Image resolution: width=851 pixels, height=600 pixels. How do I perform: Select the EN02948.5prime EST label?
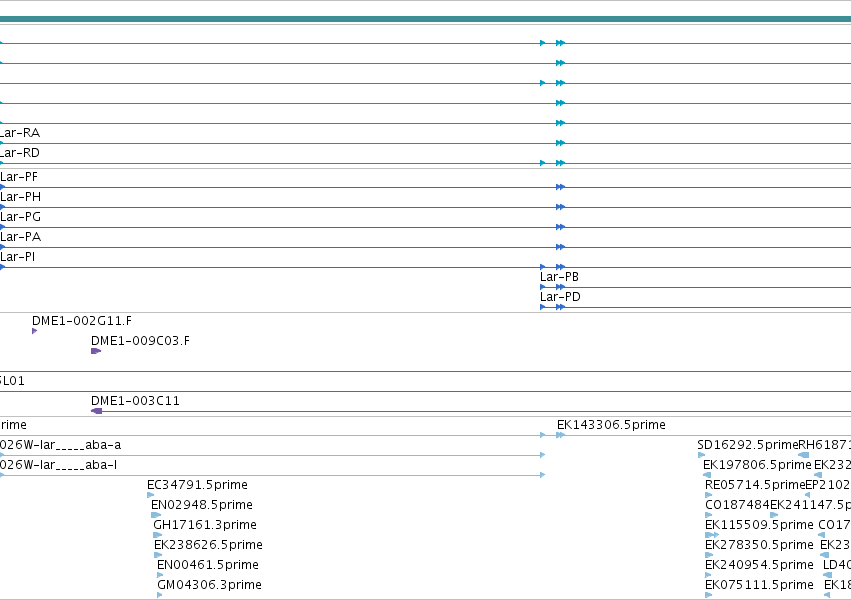202,505
